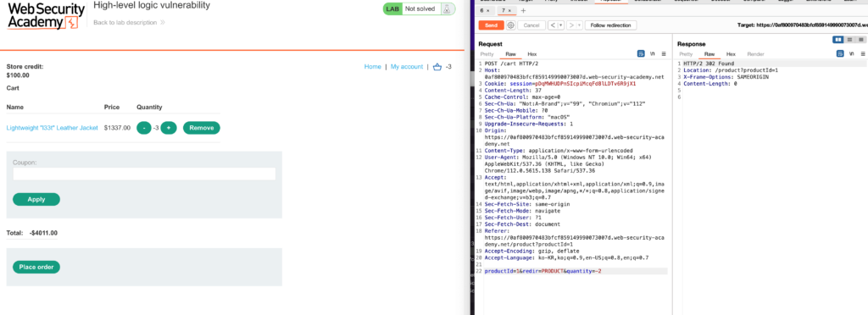The image size is (868, 315).
Task: Click the X-Frame-Options: SAMEORIGIN header
Action: [x=726, y=77]
